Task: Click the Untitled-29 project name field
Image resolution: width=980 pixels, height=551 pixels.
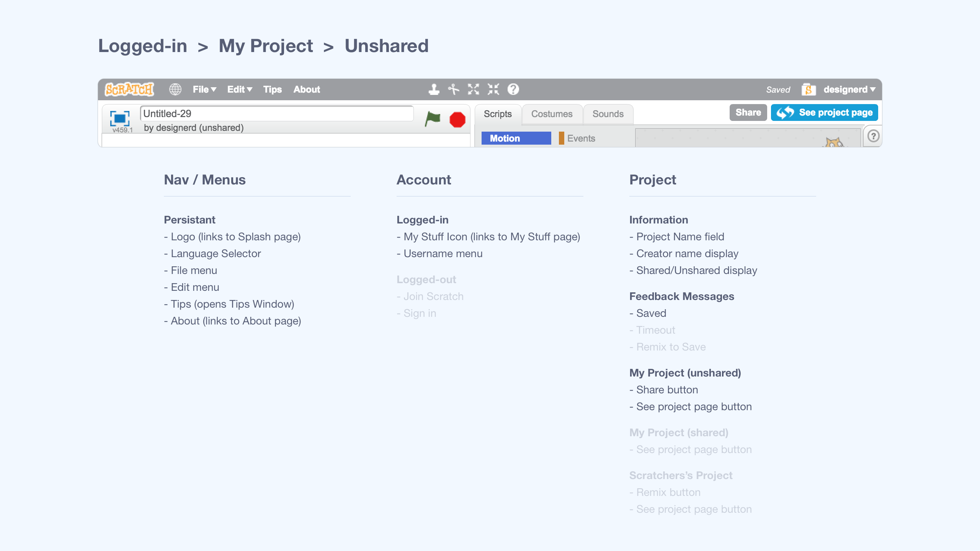Action: tap(276, 114)
